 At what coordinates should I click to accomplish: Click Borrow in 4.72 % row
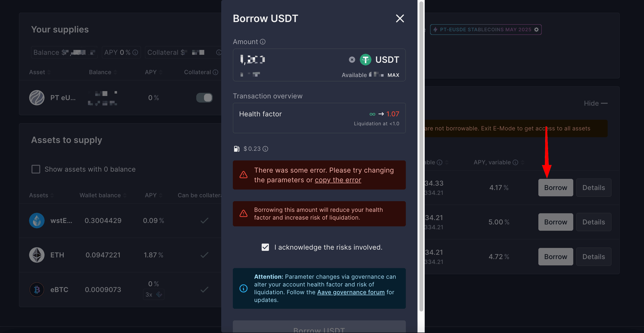coord(556,257)
